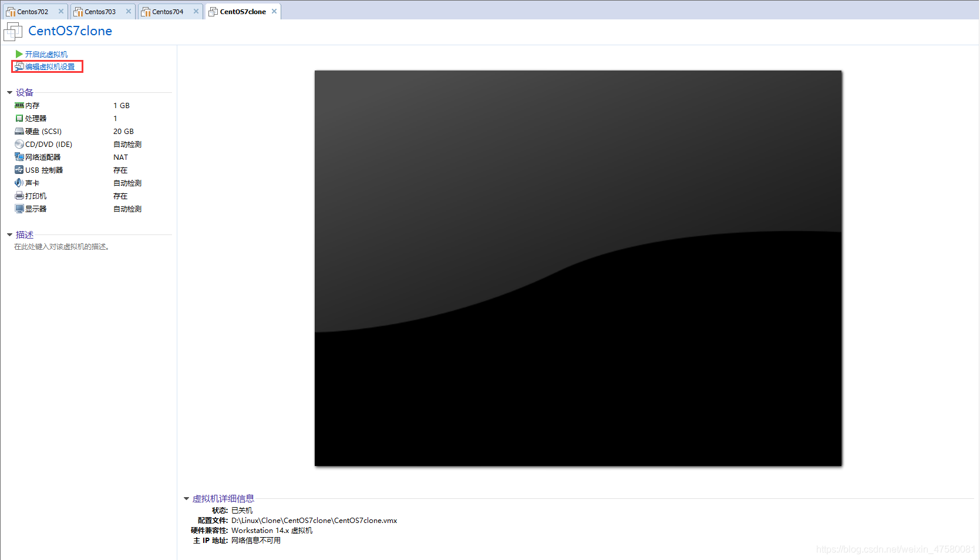Close the CentOS7clone tab

coord(274,11)
